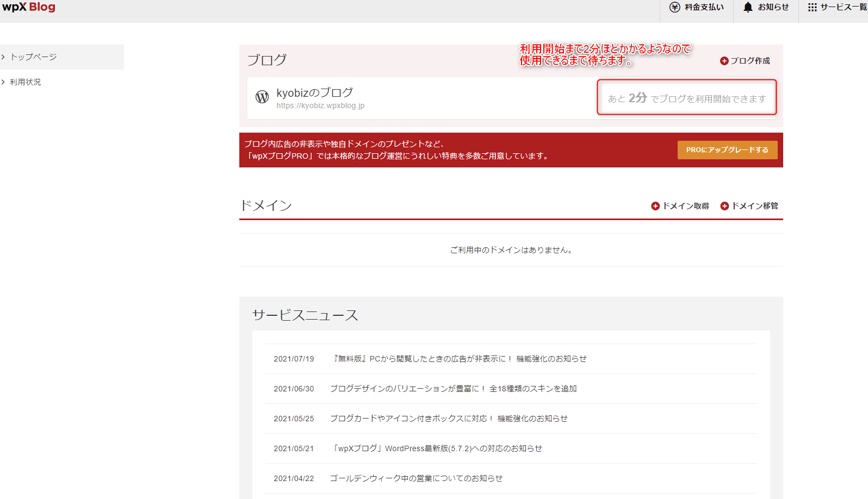Click the https://kyobiz.wpxblog.jp URL
The width and height of the screenshot is (868, 499).
[320, 105]
